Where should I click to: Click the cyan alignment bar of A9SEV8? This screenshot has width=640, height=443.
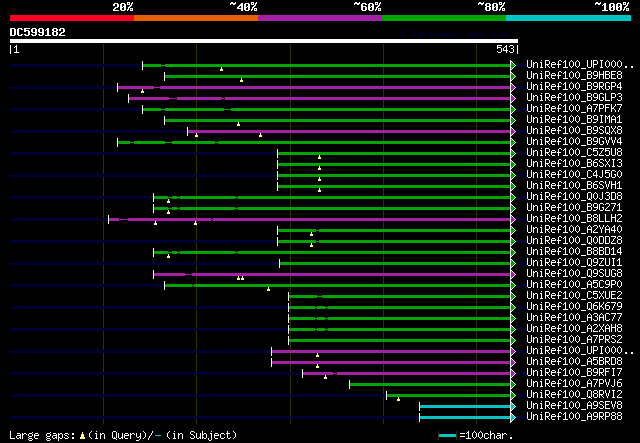tap(465, 407)
